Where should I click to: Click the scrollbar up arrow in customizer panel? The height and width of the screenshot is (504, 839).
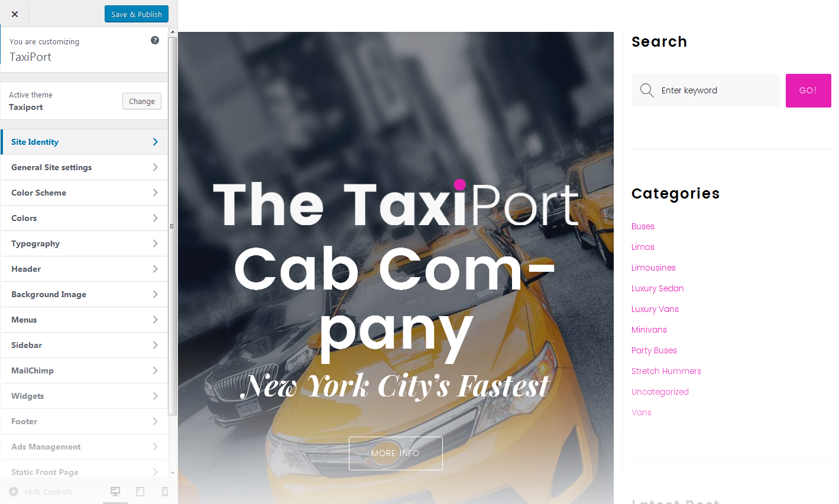[x=173, y=32]
